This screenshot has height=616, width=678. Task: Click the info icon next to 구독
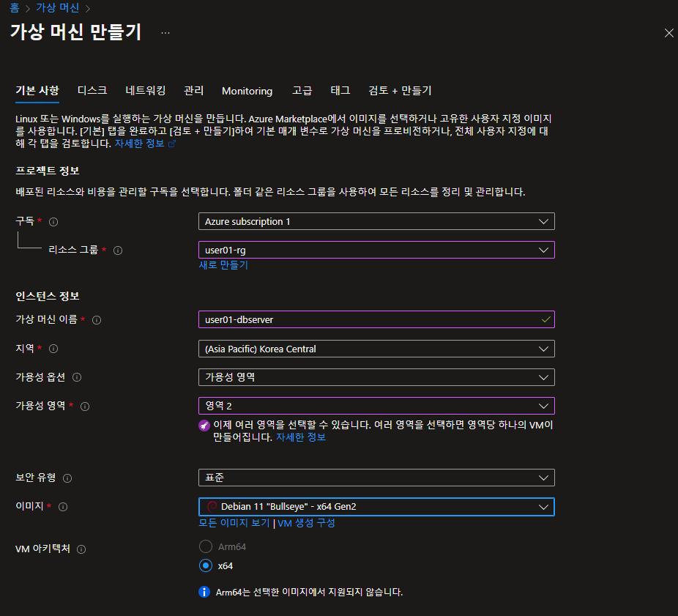(x=53, y=222)
